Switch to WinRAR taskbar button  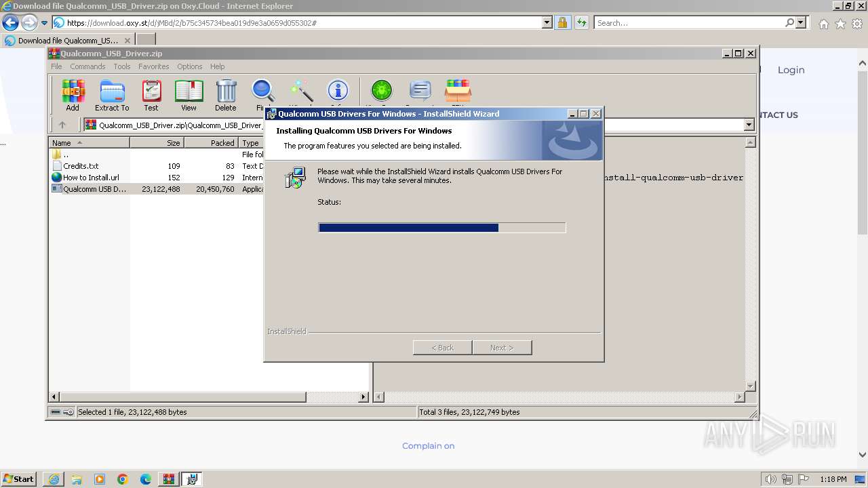(168, 479)
